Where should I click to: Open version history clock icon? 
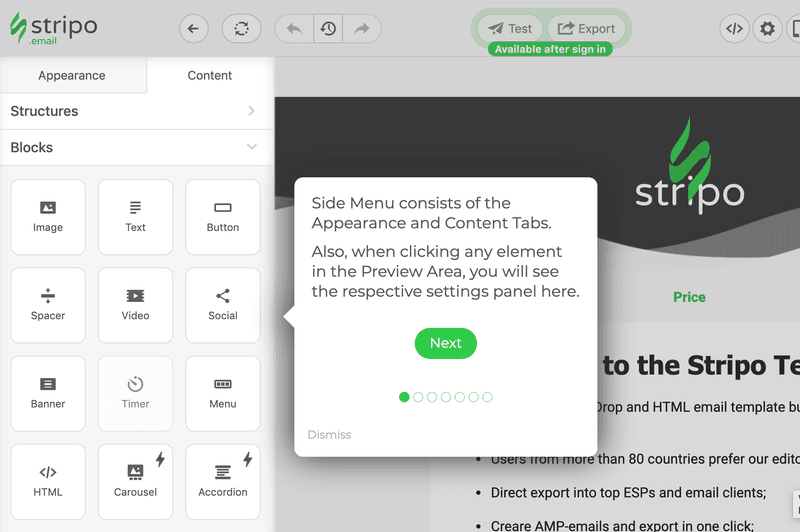(328, 29)
